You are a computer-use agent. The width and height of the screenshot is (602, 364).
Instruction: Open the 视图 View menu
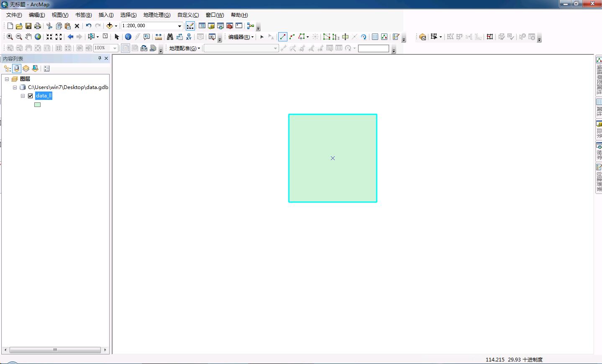[x=60, y=15]
